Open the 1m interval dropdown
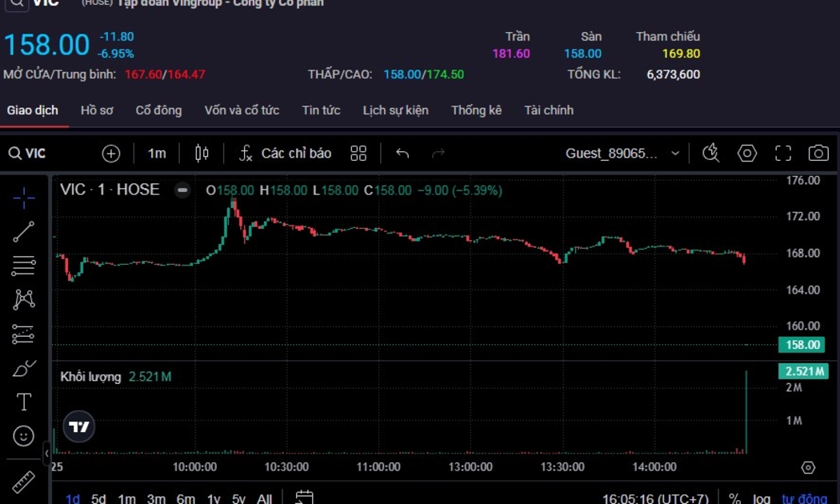This screenshot has width=840, height=504. [157, 154]
